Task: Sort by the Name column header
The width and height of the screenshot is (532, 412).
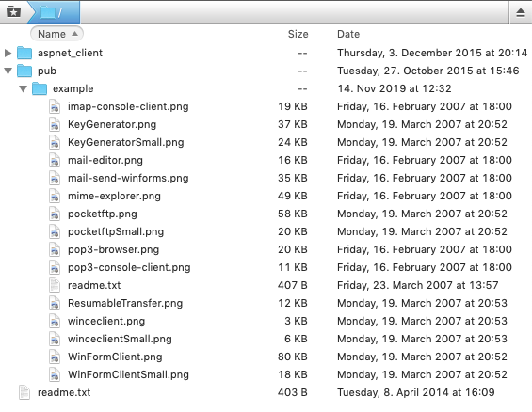Action: 56,34
